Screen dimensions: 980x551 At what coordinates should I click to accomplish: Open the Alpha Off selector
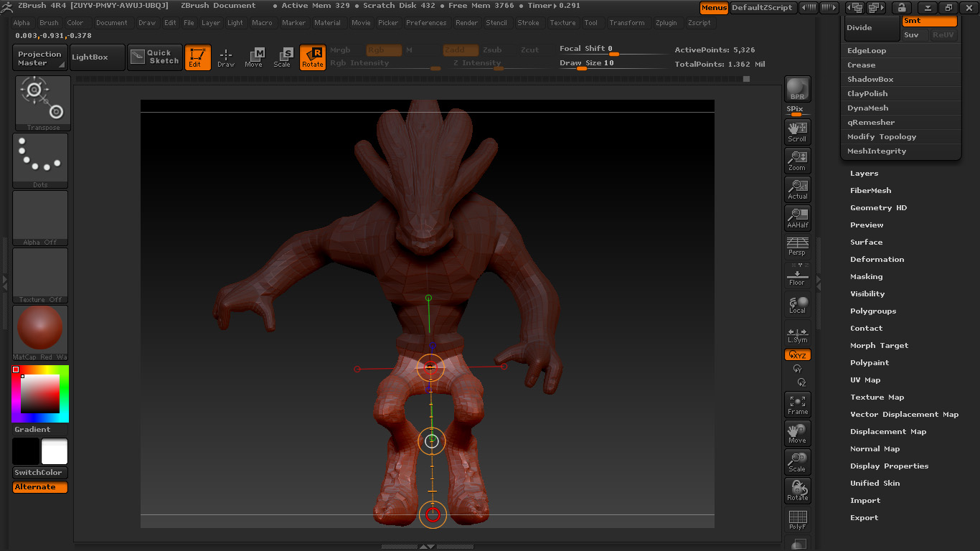41,218
